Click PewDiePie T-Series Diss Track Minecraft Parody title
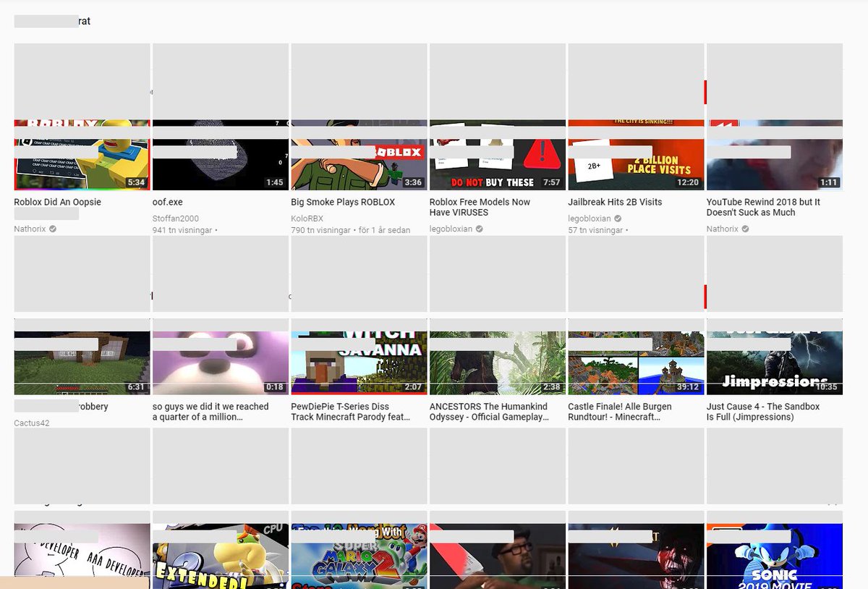This screenshot has width=868, height=589. (x=351, y=412)
